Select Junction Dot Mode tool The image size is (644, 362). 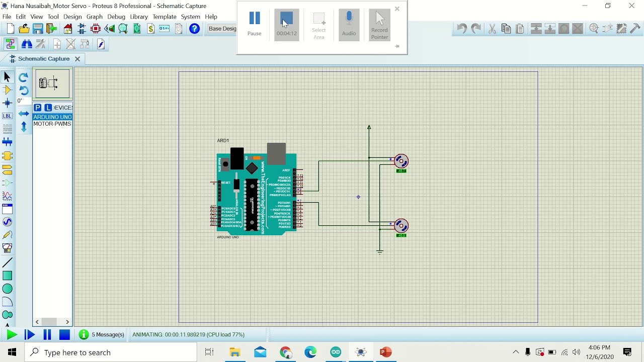[7, 103]
